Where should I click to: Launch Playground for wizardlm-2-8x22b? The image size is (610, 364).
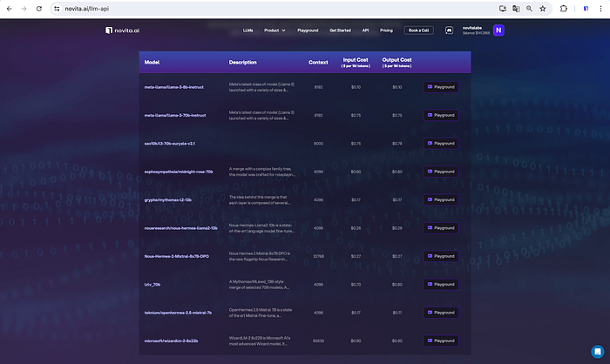[x=441, y=340]
